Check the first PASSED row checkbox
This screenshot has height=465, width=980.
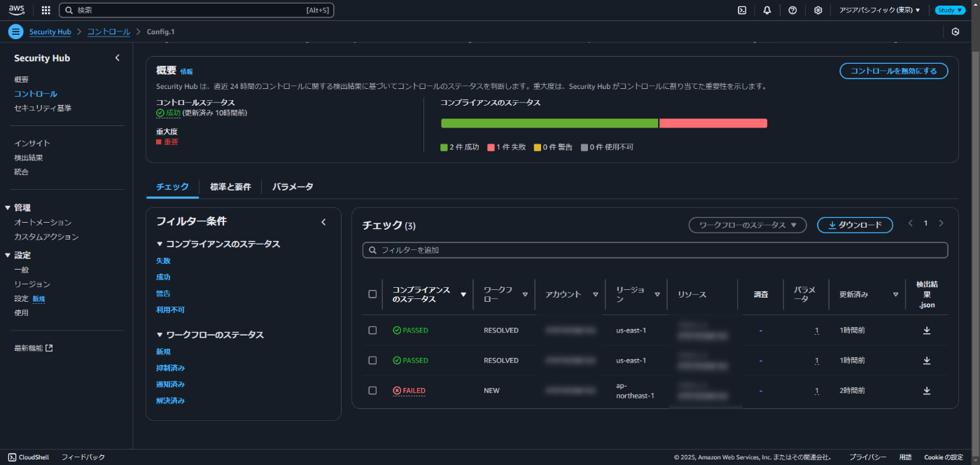coord(372,330)
